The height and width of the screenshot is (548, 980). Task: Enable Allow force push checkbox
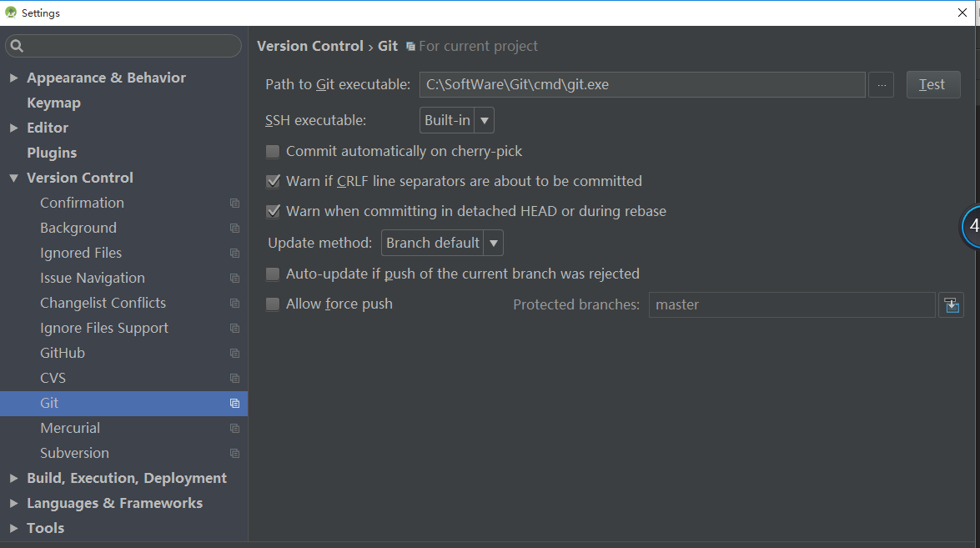point(273,304)
